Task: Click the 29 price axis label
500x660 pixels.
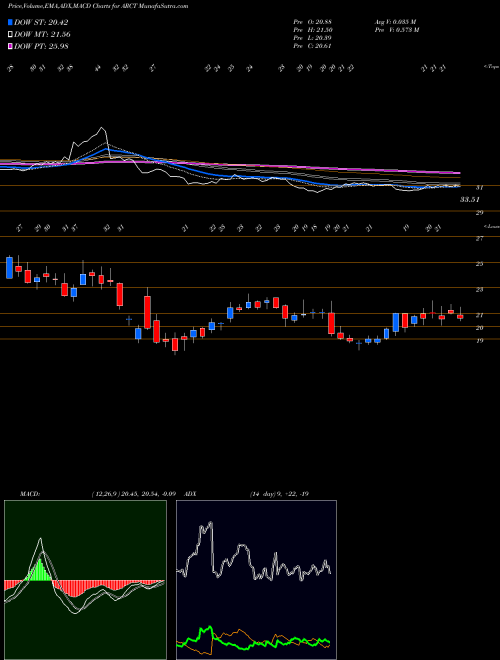Action: click(479, 213)
